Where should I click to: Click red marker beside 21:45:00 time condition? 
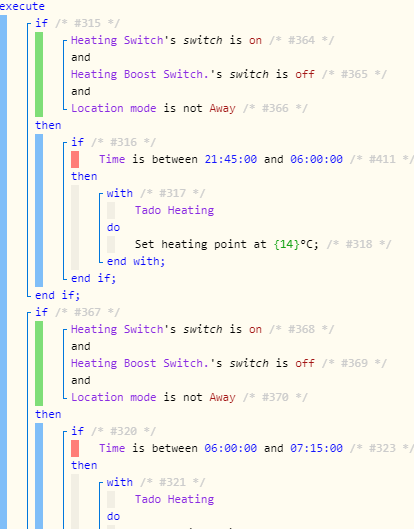pyautogui.click(x=75, y=159)
